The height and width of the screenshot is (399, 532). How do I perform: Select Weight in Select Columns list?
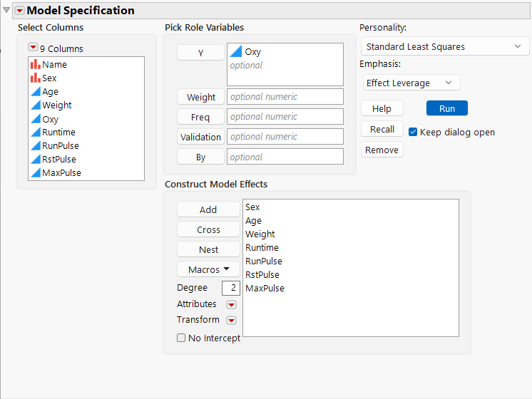86,105
